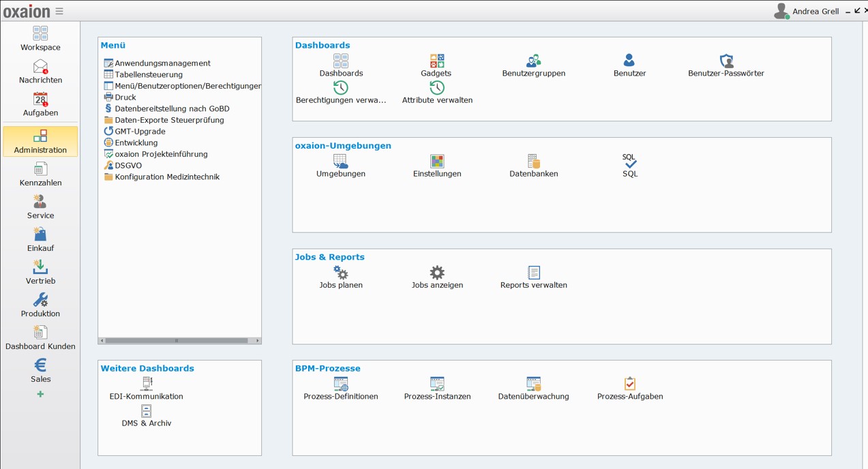The width and height of the screenshot is (868, 469).
Task: Open Datenbereitstellung nach GoBD entry
Action: coord(166,108)
